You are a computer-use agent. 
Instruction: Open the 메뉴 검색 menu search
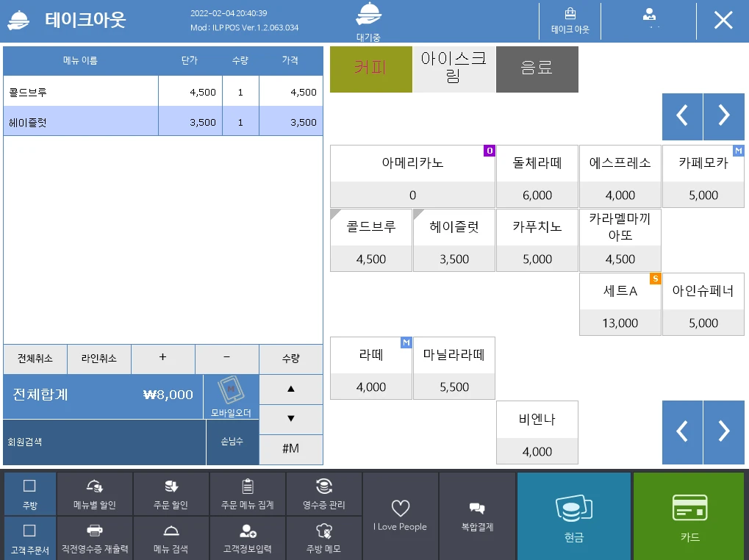pos(171,538)
